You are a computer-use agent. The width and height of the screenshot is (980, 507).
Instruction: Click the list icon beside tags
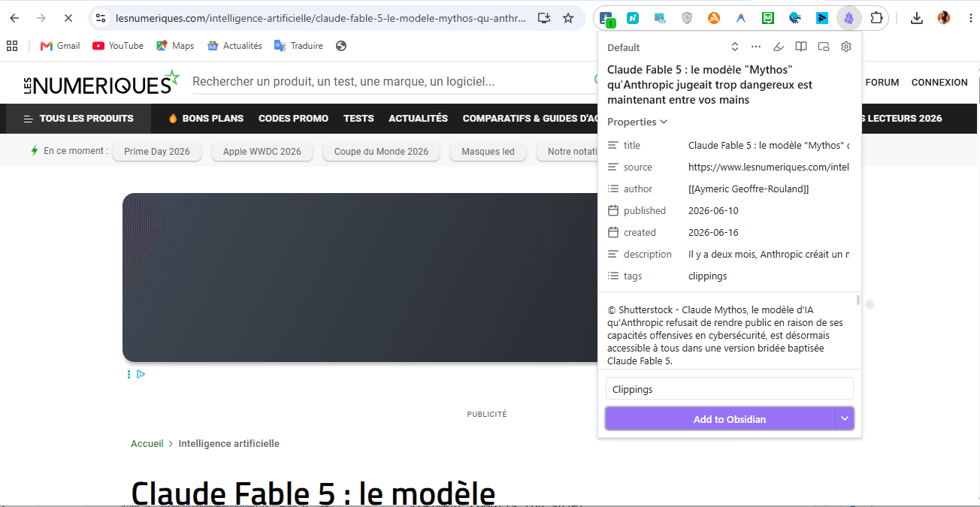pyautogui.click(x=613, y=276)
